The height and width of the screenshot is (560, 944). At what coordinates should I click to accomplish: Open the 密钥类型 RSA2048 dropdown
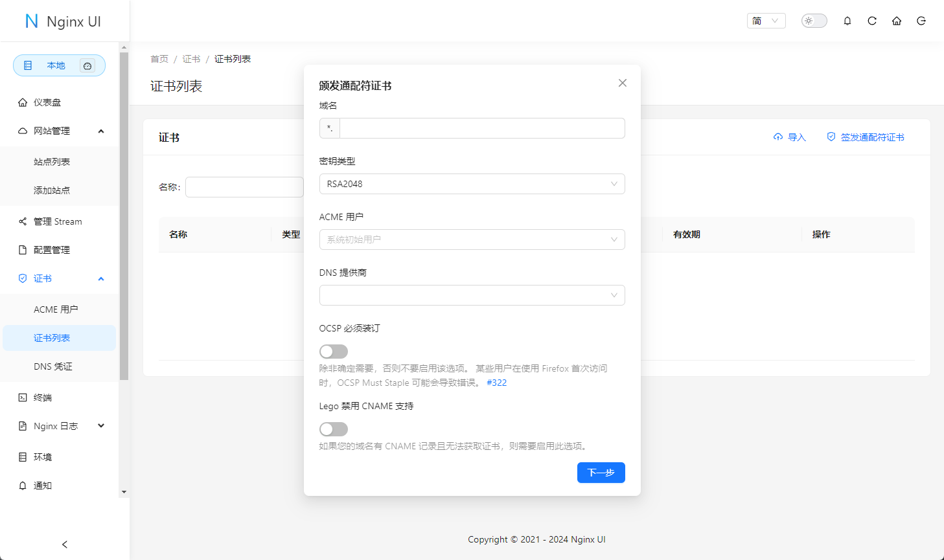tap(472, 184)
